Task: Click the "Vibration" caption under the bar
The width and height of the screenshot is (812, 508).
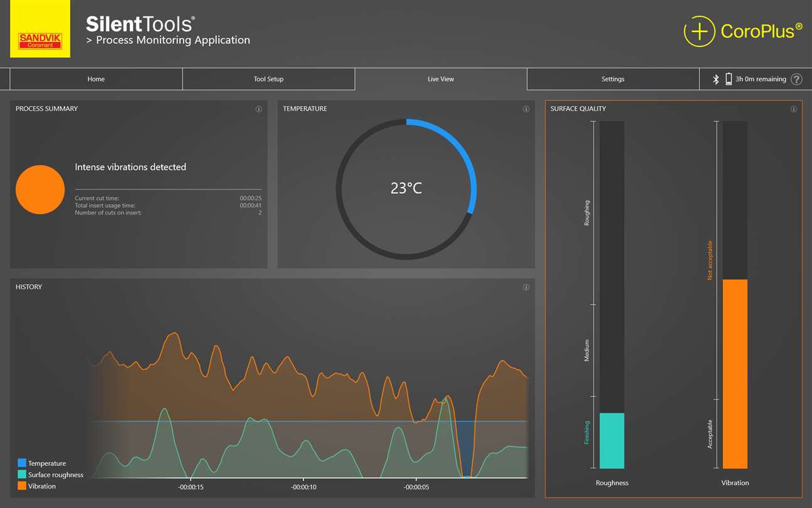Action: (x=735, y=483)
